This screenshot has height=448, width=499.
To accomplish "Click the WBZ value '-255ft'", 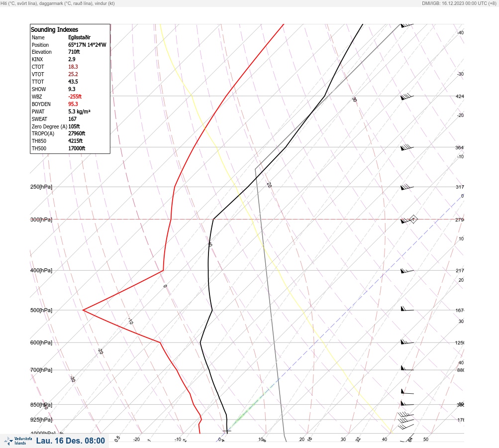I will tap(75, 97).
